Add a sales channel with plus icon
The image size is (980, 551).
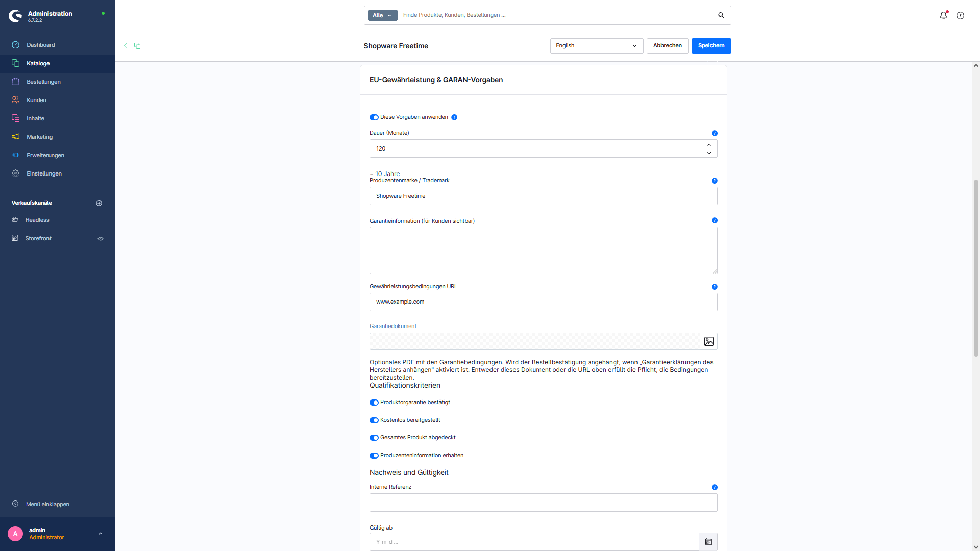[x=99, y=203]
